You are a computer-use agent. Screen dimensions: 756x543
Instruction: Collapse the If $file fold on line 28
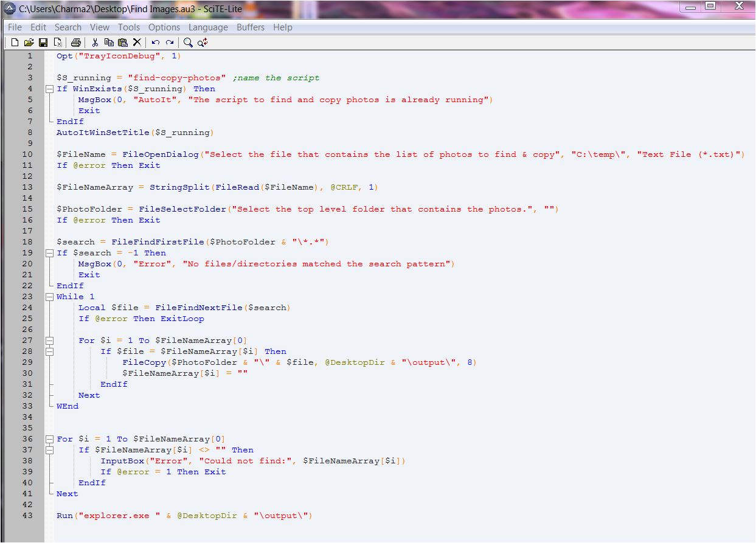(49, 351)
